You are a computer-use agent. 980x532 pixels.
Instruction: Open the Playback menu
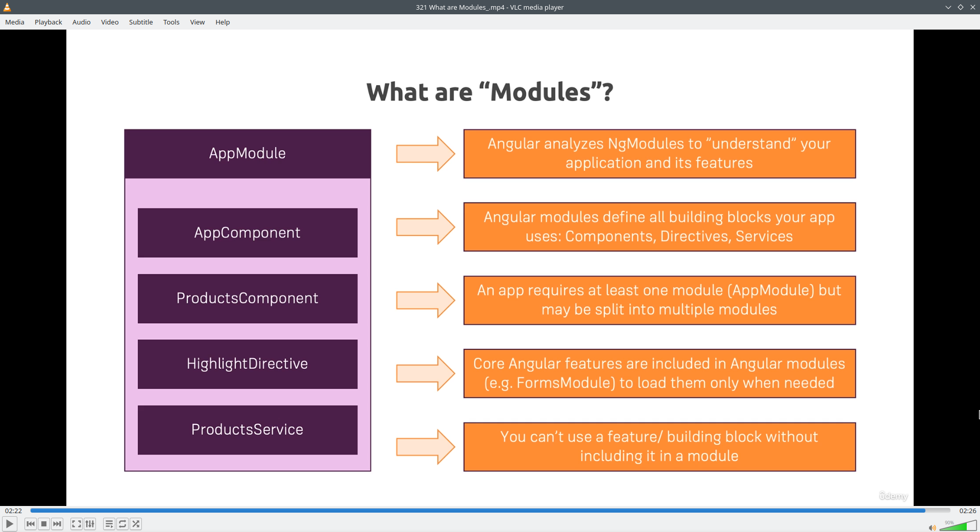(48, 22)
